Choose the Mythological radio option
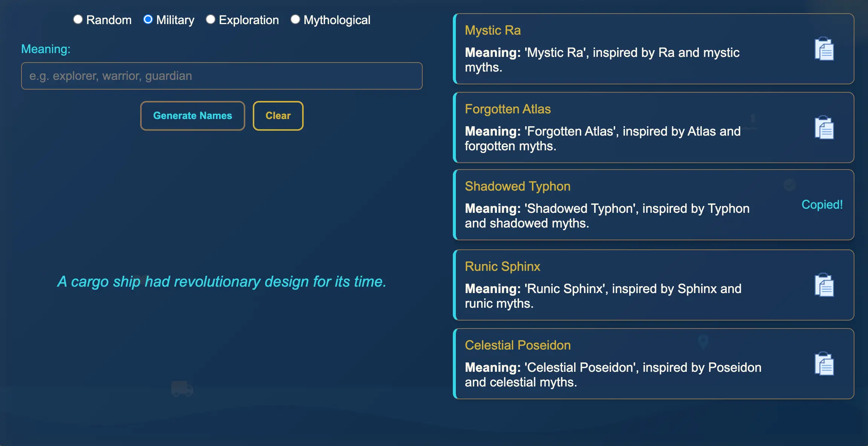The height and width of the screenshot is (446, 868). 295,20
